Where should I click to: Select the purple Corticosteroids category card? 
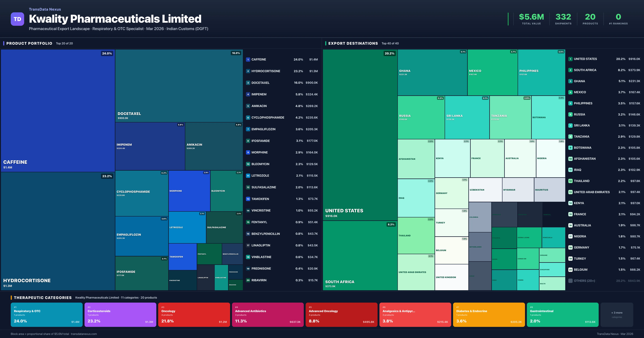[120, 315]
